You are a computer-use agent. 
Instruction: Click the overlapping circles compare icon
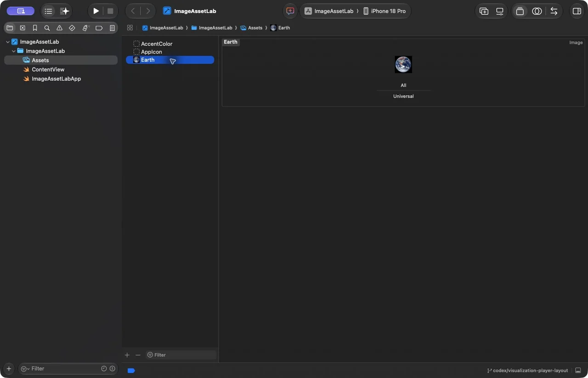coord(537,11)
